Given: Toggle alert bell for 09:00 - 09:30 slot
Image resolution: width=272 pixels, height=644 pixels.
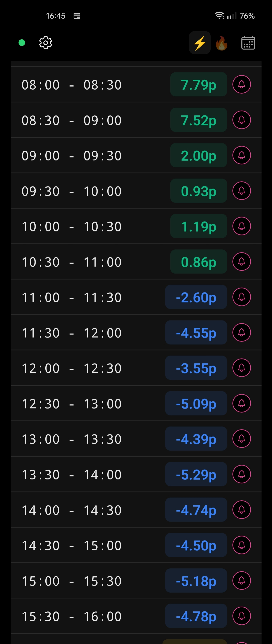Looking at the screenshot, I should [242, 155].
